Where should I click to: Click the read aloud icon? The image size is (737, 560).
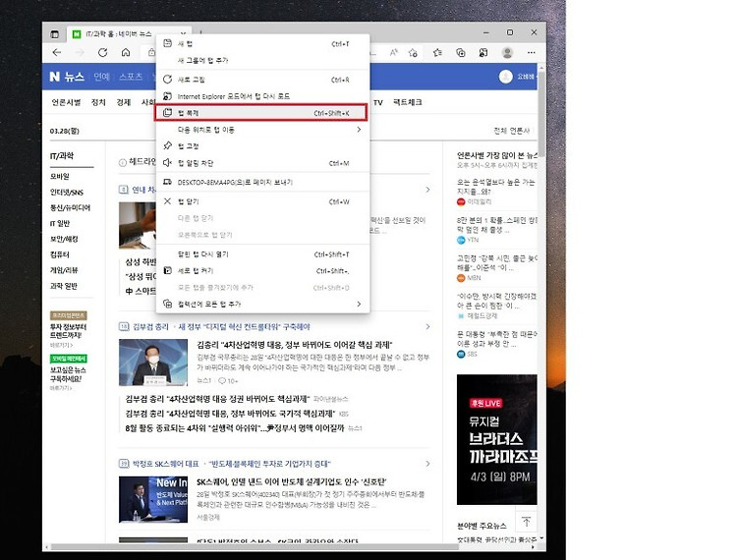(x=393, y=53)
